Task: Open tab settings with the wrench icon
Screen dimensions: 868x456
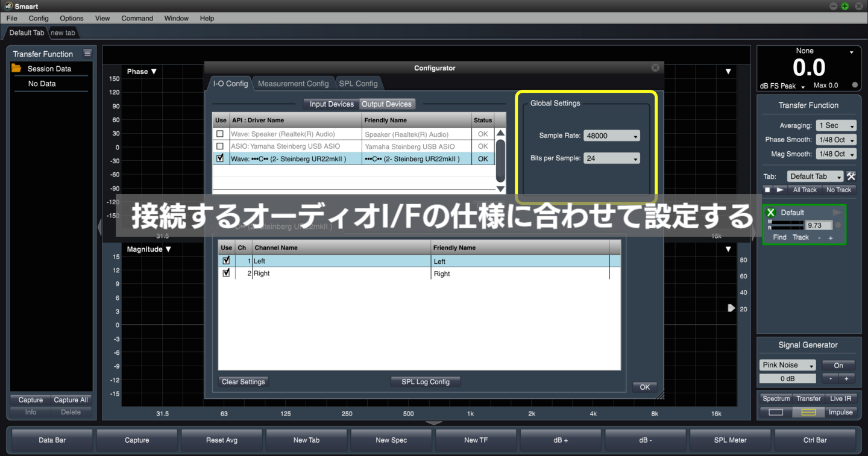Action: (x=852, y=176)
